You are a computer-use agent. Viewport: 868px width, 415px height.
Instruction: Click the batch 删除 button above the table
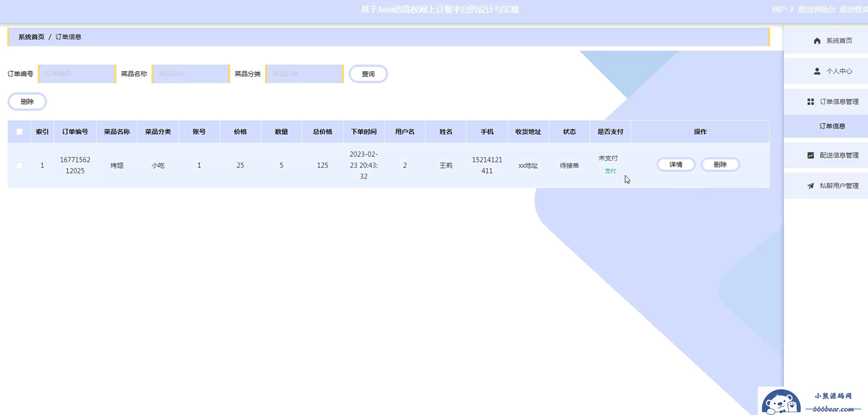coord(27,101)
